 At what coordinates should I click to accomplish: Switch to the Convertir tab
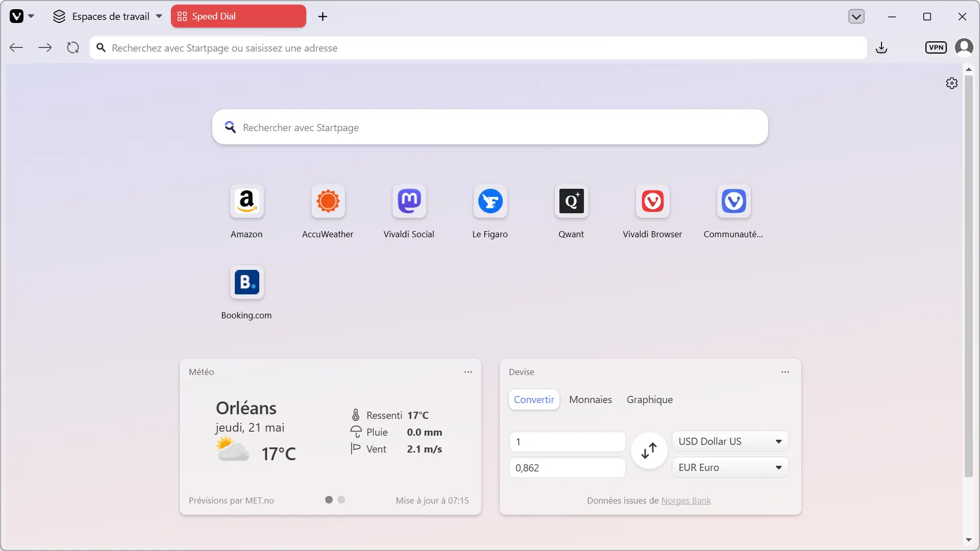(x=534, y=399)
